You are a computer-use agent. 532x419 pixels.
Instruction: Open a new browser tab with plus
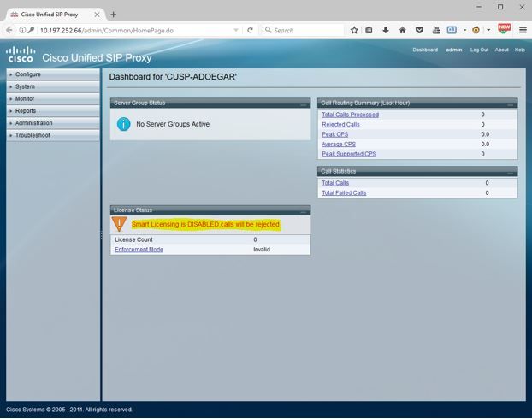click(x=113, y=15)
